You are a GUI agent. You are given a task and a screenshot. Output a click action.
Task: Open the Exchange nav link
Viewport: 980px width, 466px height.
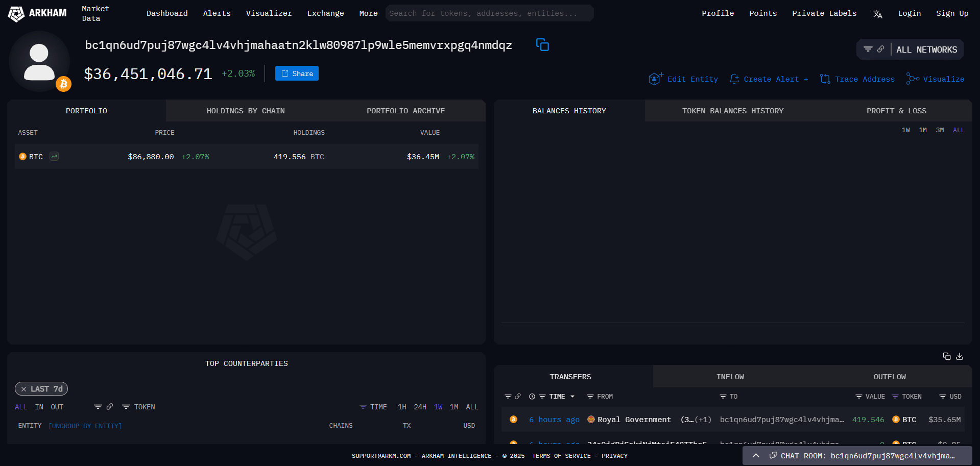point(325,13)
